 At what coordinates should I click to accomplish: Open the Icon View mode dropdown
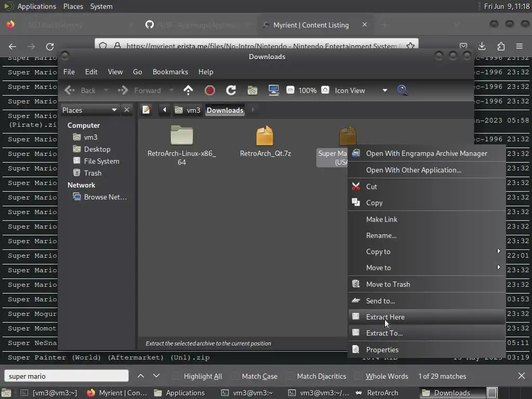[361, 90]
